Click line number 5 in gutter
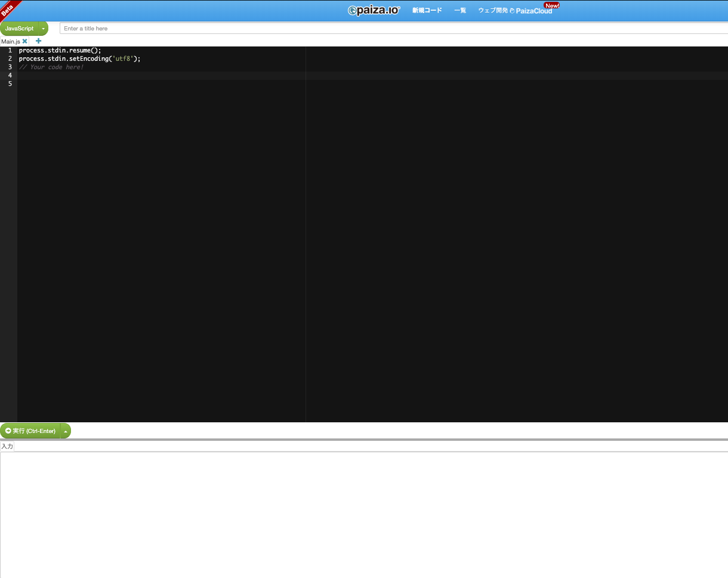The image size is (728, 578). (10, 84)
